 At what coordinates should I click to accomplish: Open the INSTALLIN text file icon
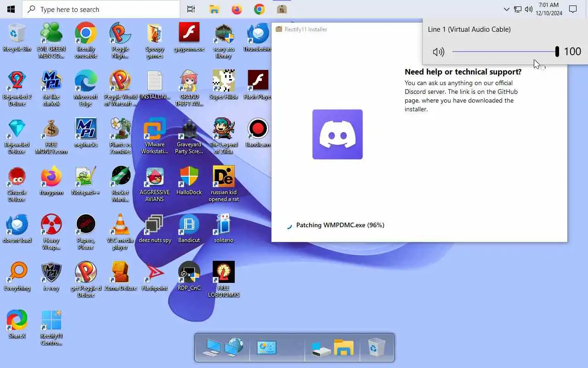[x=155, y=85]
